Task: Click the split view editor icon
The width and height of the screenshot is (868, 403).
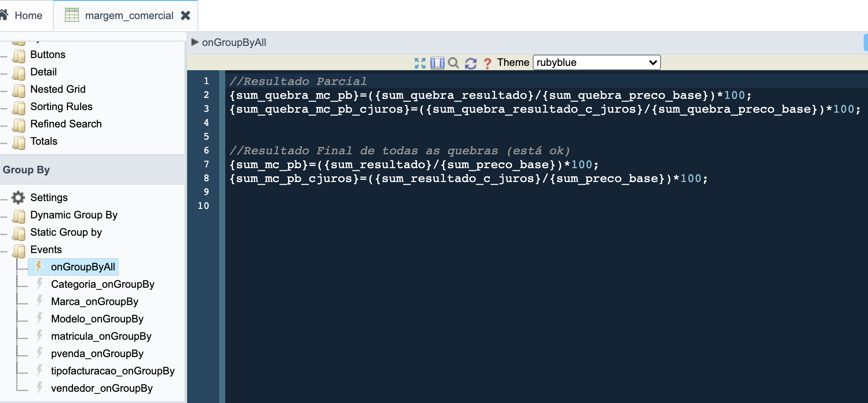Action: click(x=437, y=63)
